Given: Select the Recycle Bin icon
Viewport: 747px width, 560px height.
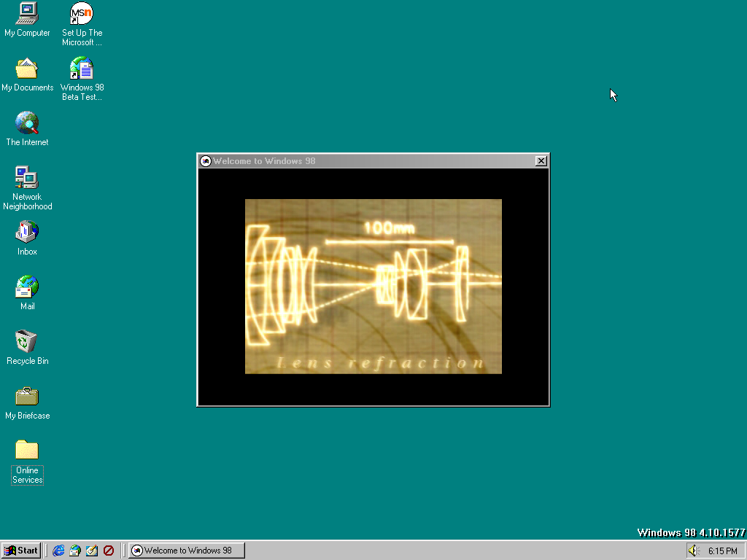Looking at the screenshot, I should pyautogui.click(x=27, y=348).
